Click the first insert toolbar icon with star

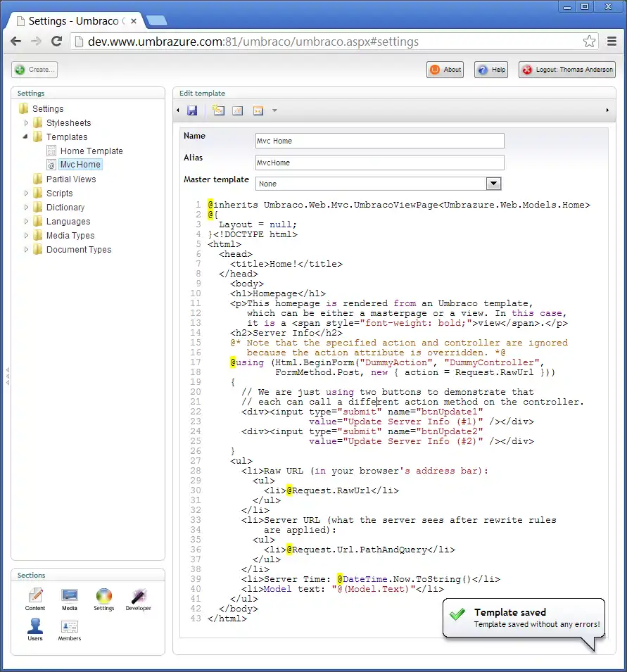pyautogui.click(x=219, y=110)
